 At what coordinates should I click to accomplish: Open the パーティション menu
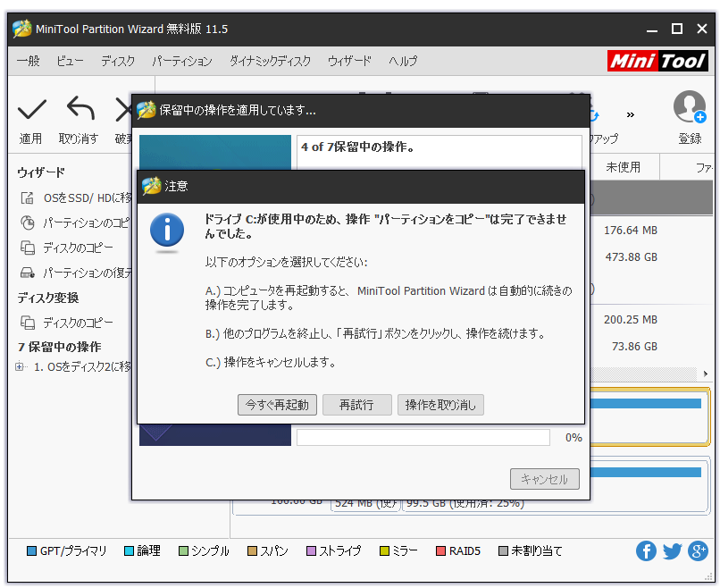point(182,61)
